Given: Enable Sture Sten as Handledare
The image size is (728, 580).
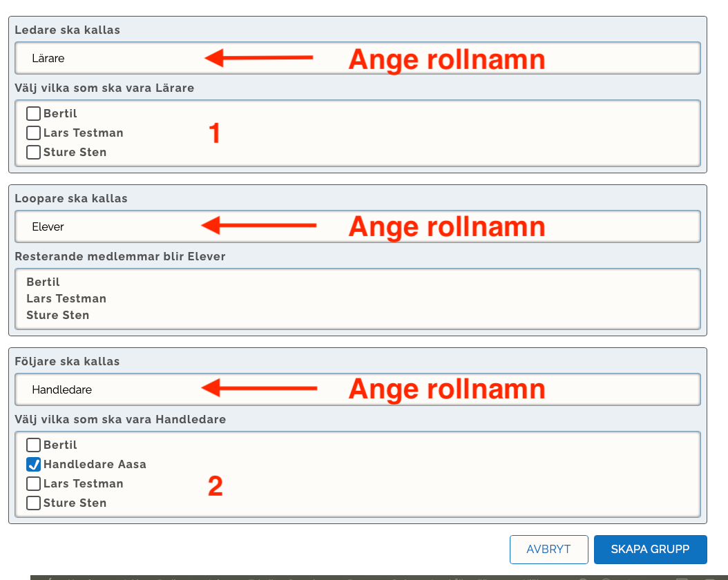Looking at the screenshot, I should pyautogui.click(x=33, y=503).
